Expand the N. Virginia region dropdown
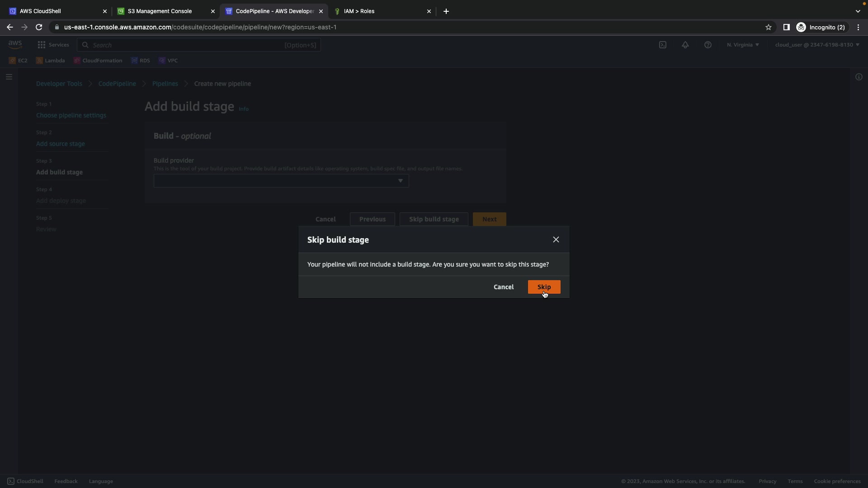Image resolution: width=868 pixels, height=488 pixels. (743, 45)
